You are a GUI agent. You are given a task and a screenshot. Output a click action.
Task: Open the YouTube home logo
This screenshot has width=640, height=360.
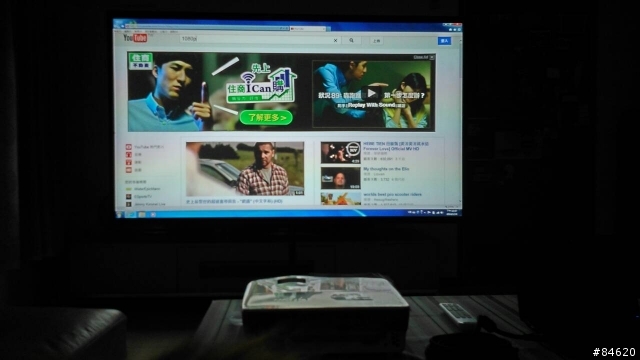[135, 38]
